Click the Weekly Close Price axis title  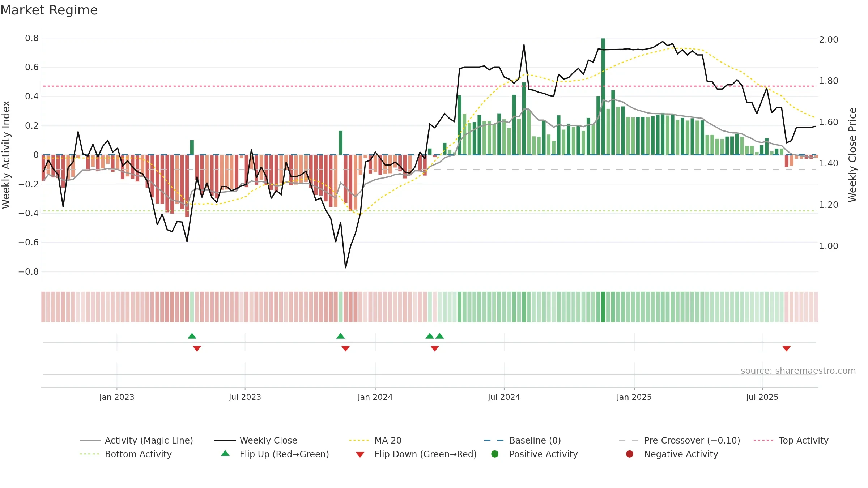[852, 155]
